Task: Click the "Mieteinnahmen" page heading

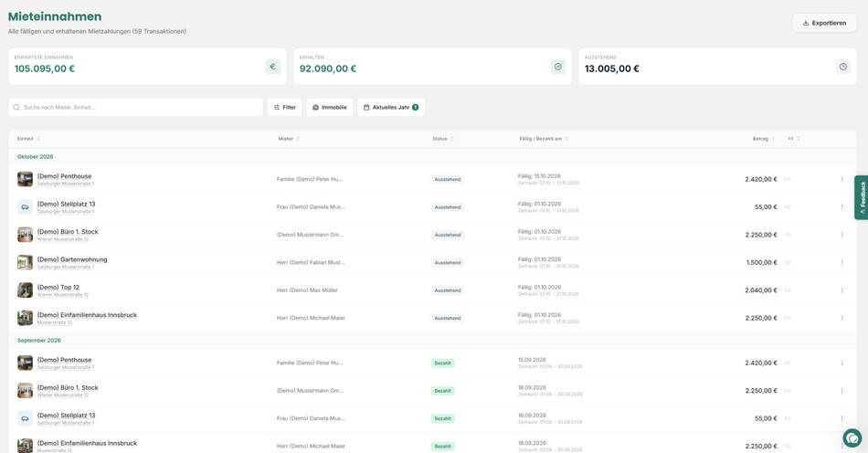Action: 55,16
